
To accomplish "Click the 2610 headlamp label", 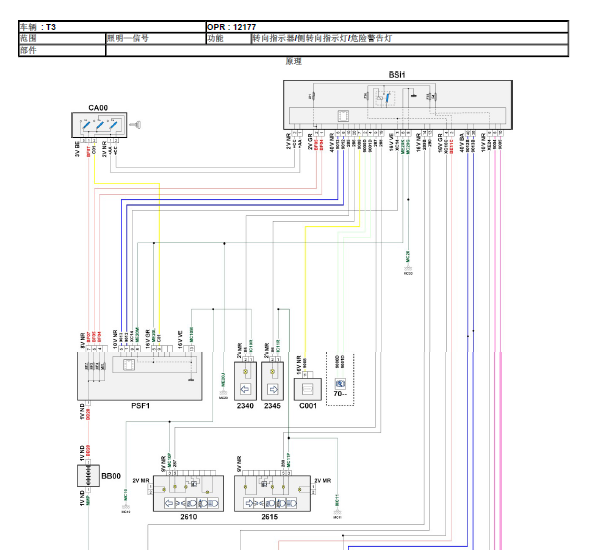I will 189,517.
